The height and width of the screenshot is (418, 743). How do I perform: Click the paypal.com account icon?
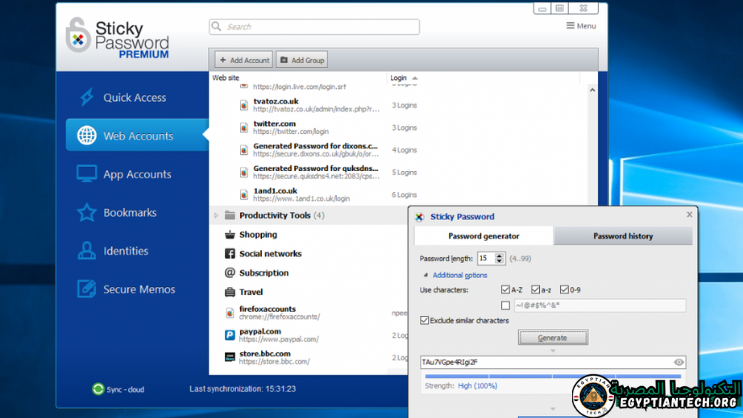(230, 335)
